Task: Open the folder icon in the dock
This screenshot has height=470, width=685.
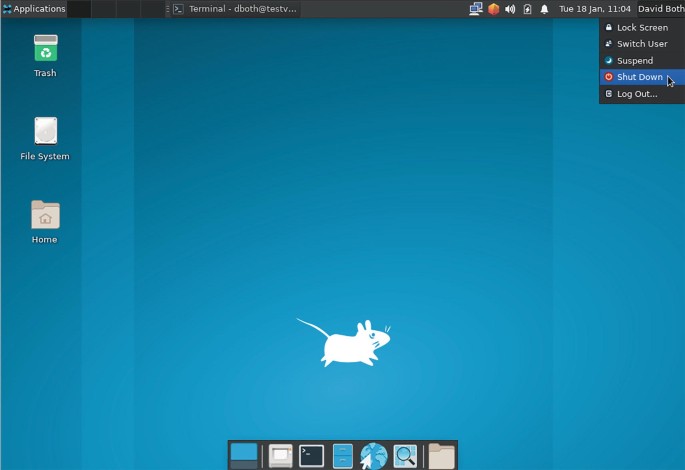Action: 441,456
